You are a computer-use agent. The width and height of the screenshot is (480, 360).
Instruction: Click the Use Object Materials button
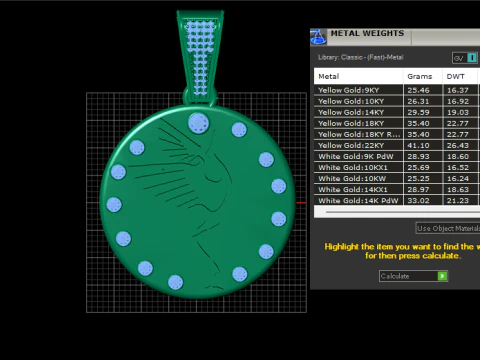(448, 228)
